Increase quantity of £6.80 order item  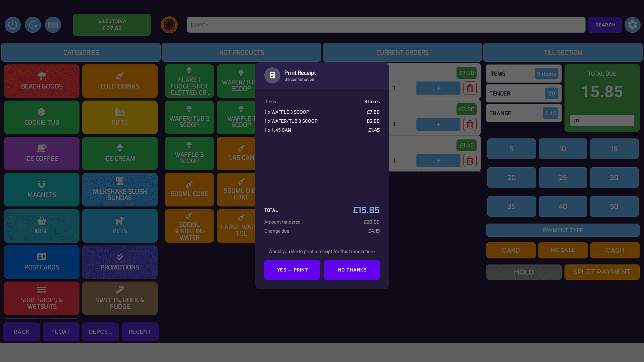pos(438,124)
